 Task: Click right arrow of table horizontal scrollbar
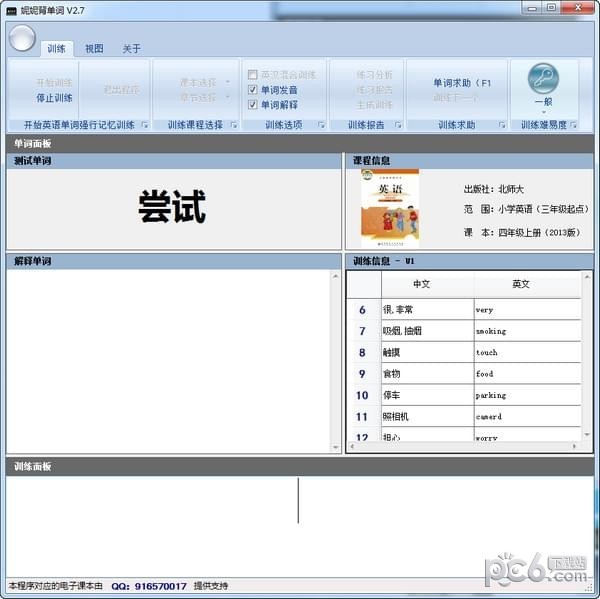point(574,446)
